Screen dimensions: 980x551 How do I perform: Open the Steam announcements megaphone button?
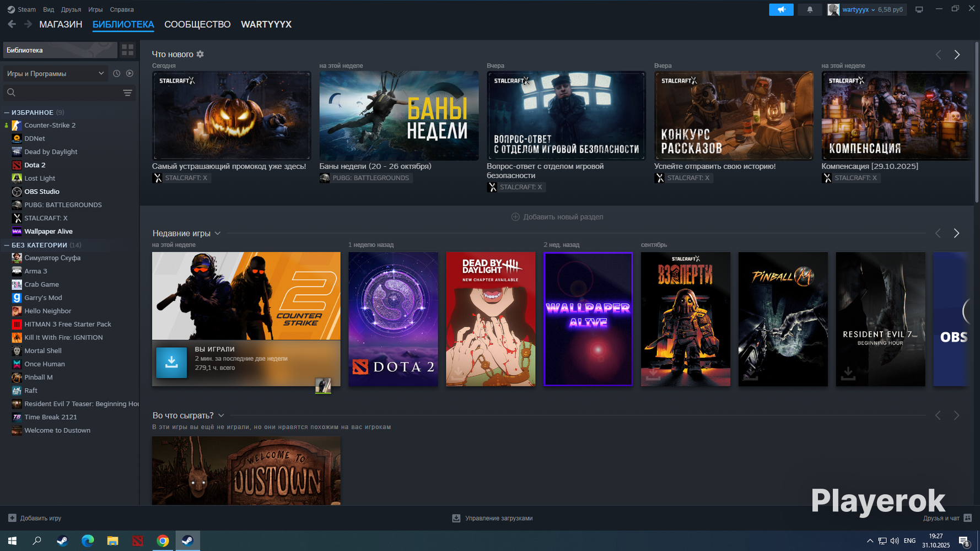pyautogui.click(x=781, y=9)
